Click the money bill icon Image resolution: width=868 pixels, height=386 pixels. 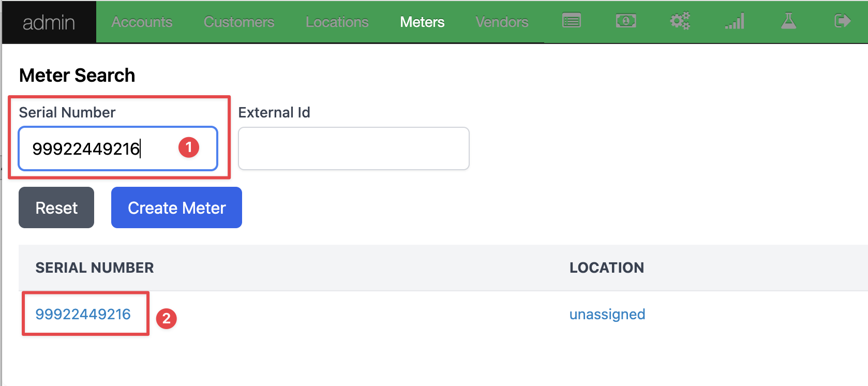click(x=626, y=21)
